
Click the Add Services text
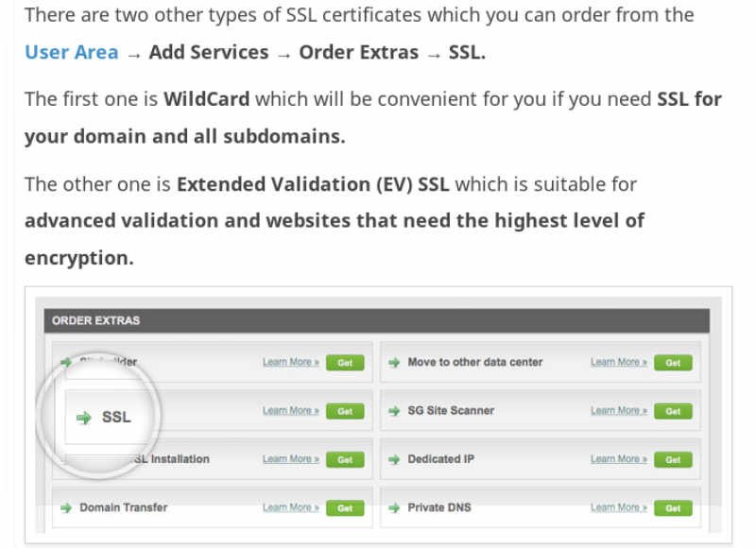(209, 52)
